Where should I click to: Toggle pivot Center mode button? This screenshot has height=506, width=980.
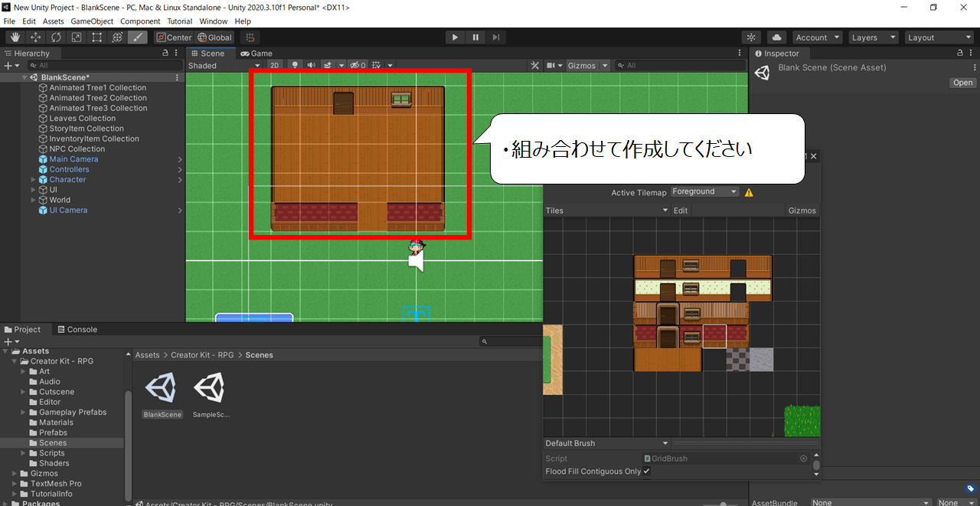(174, 38)
